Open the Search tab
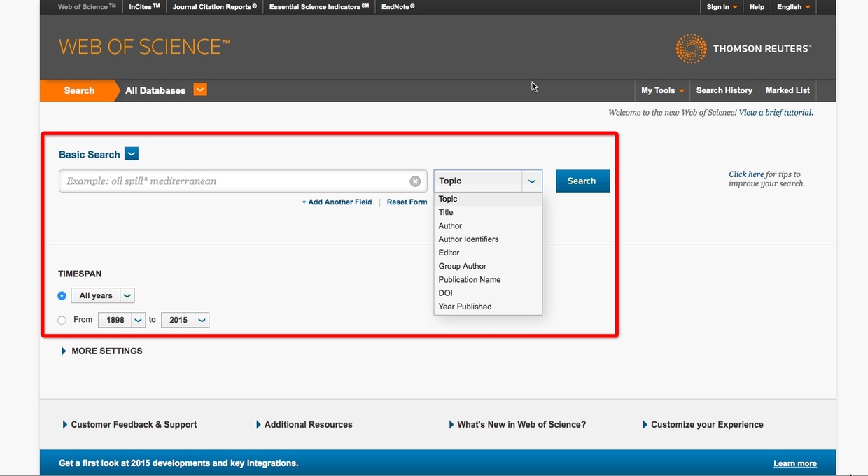 [x=79, y=90]
